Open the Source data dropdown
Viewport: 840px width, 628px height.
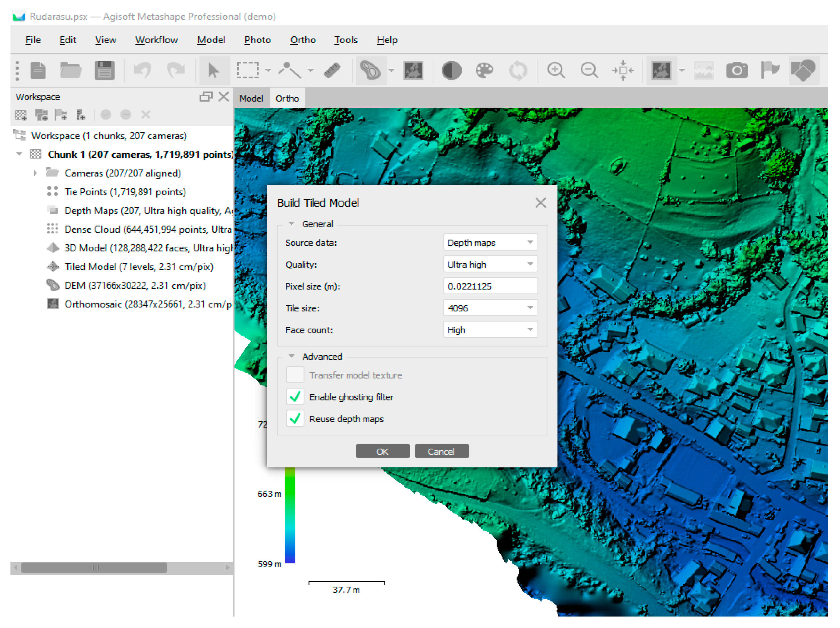pos(490,242)
